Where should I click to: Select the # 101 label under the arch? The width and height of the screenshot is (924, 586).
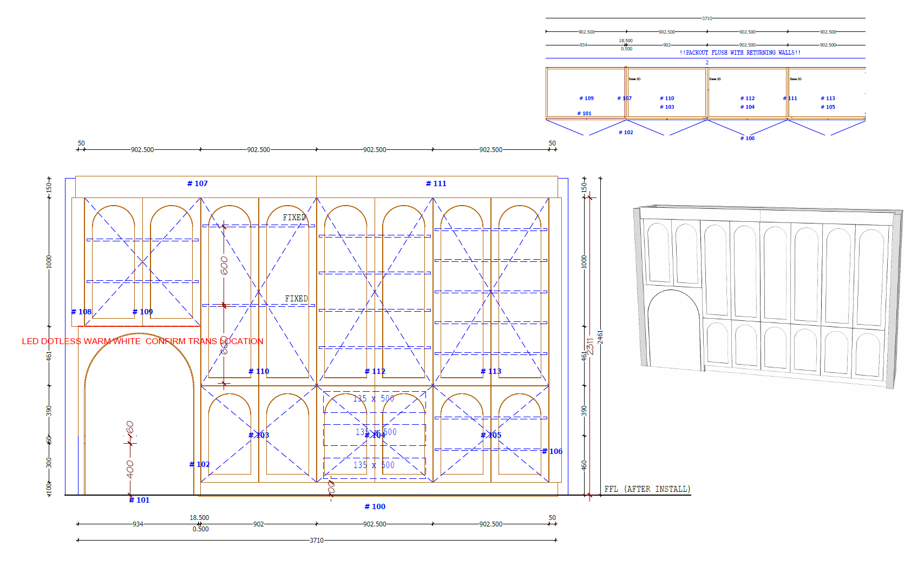(x=139, y=500)
